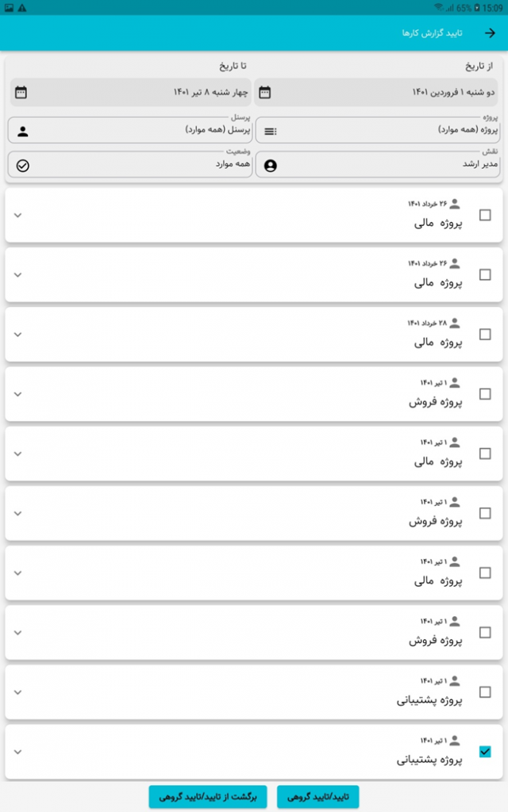Tap the warning icon in status bar
508x812 pixels.
22,8
